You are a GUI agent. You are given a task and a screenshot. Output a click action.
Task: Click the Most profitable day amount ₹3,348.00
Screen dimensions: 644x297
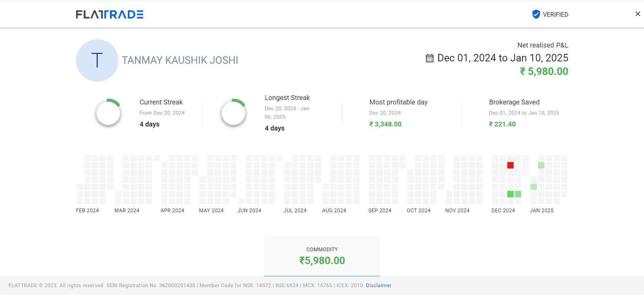(x=385, y=124)
